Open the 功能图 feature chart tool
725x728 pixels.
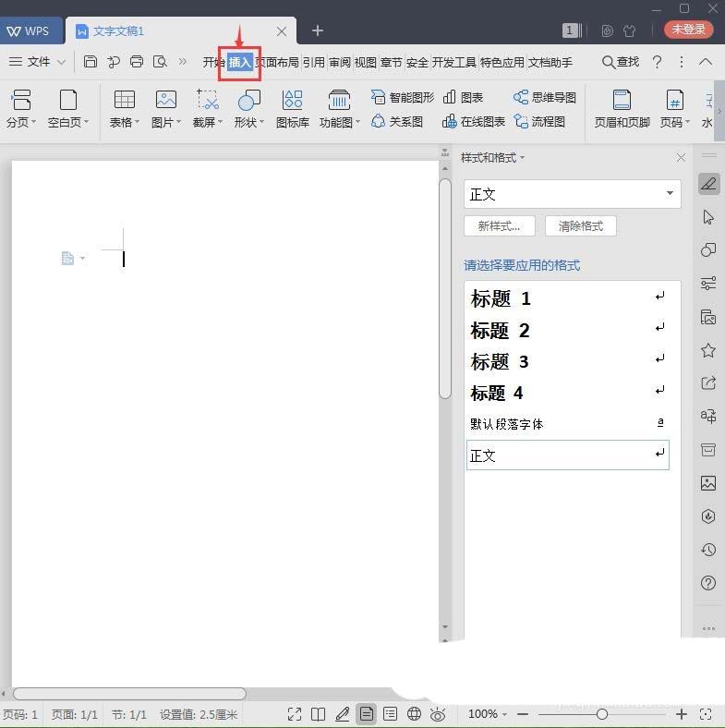pos(339,109)
